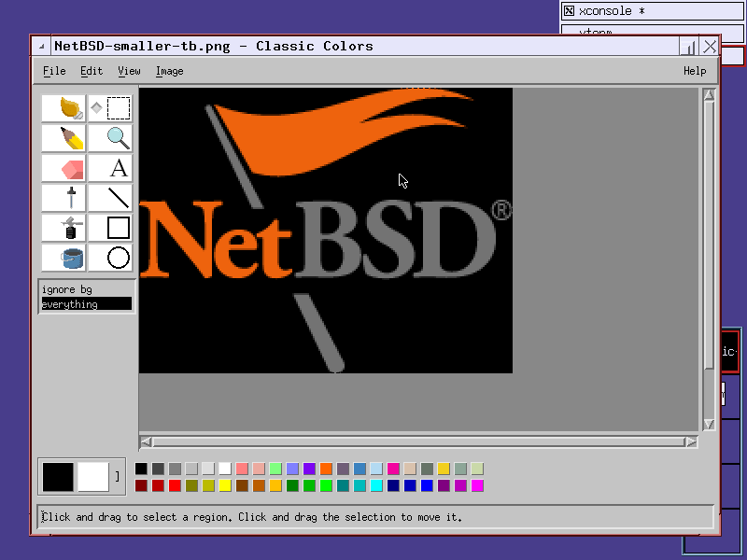This screenshot has height=560, width=747.
Task: Maximize the Classic Colors window
Action: click(688, 46)
